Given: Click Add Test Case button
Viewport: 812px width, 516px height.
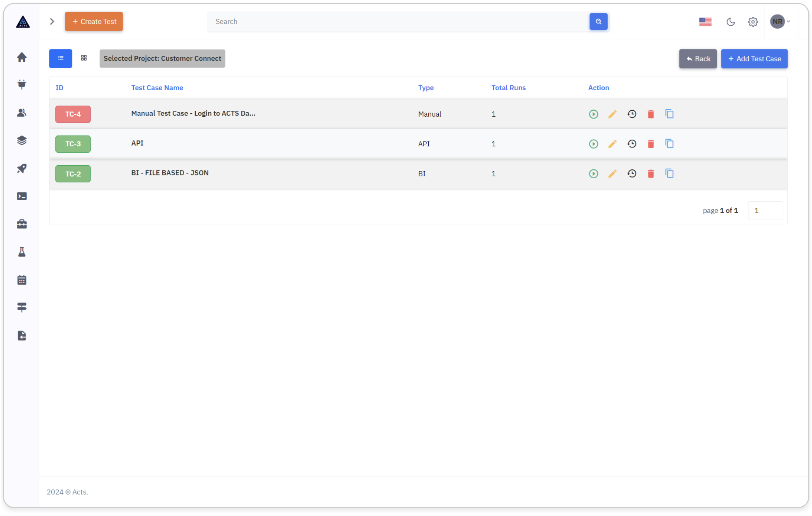Looking at the screenshot, I should [x=754, y=59].
